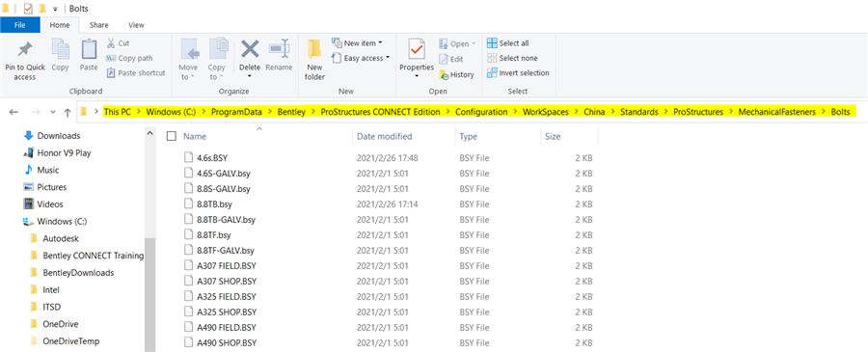Switch to the Share tab

[99, 25]
